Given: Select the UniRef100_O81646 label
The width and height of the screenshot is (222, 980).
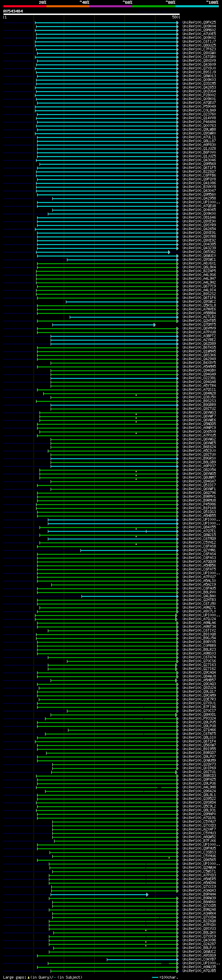Looking at the screenshot, I should [x=199, y=218].
